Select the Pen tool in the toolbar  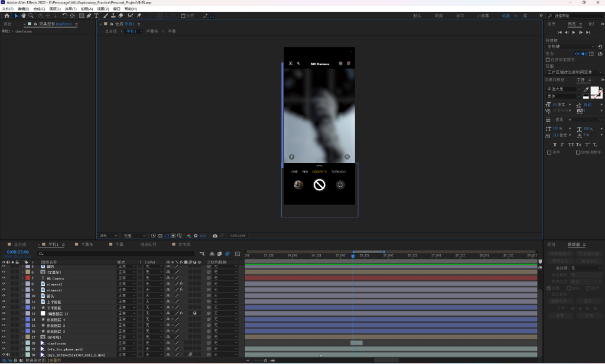coord(89,16)
